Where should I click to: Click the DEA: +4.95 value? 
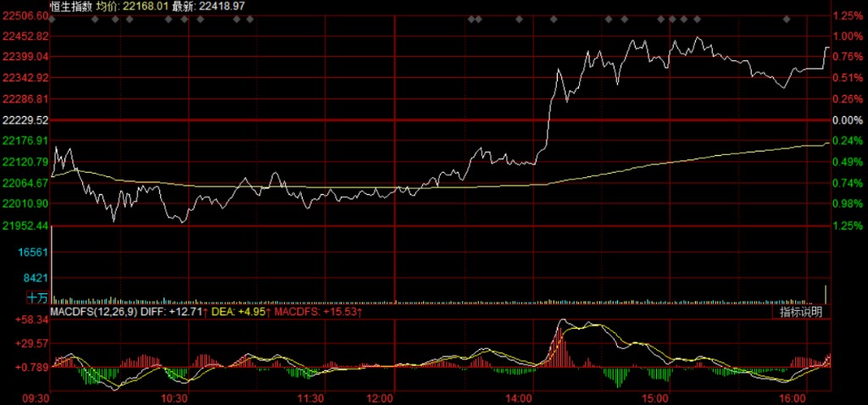pos(240,313)
